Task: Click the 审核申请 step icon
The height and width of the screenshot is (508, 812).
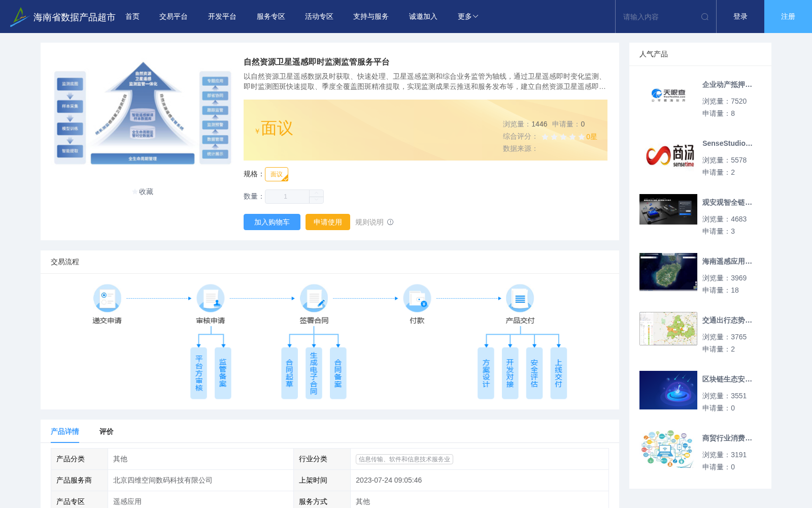Action: tap(211, 298)
